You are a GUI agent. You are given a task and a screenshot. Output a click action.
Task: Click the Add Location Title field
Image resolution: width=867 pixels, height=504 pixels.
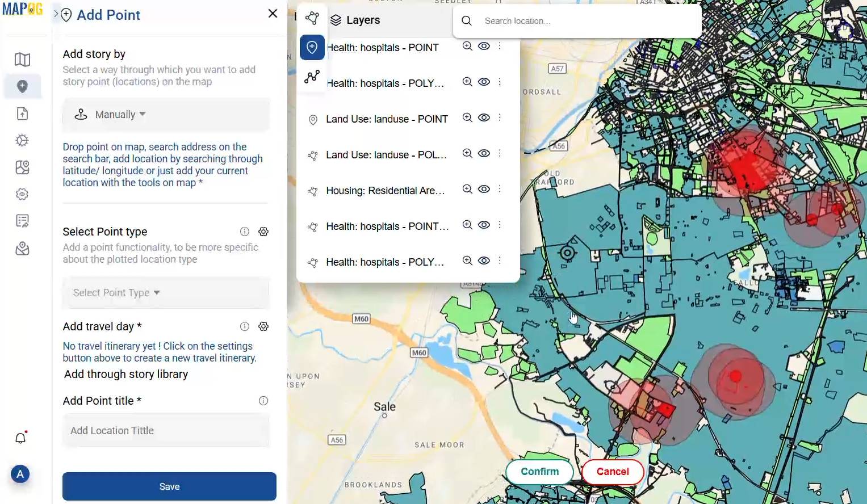(166, 431)
